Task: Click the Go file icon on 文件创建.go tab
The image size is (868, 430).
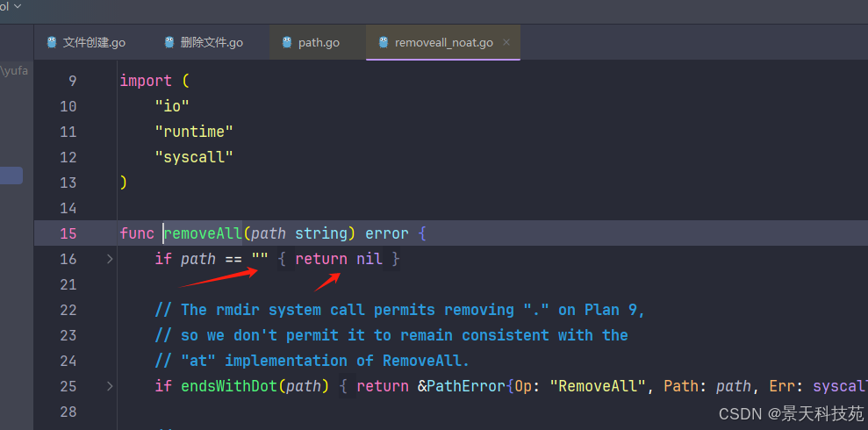Action: click(x=52, y=42)
